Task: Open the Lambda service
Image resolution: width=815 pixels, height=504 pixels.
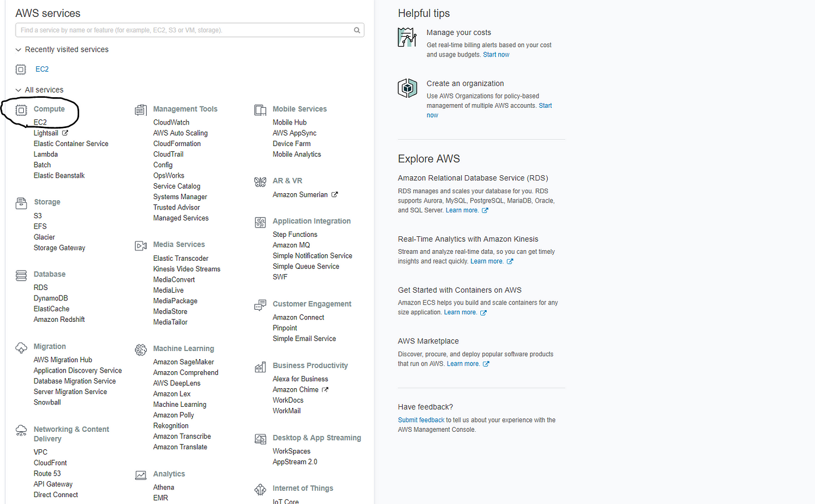Action: click(x=45, y=154)
